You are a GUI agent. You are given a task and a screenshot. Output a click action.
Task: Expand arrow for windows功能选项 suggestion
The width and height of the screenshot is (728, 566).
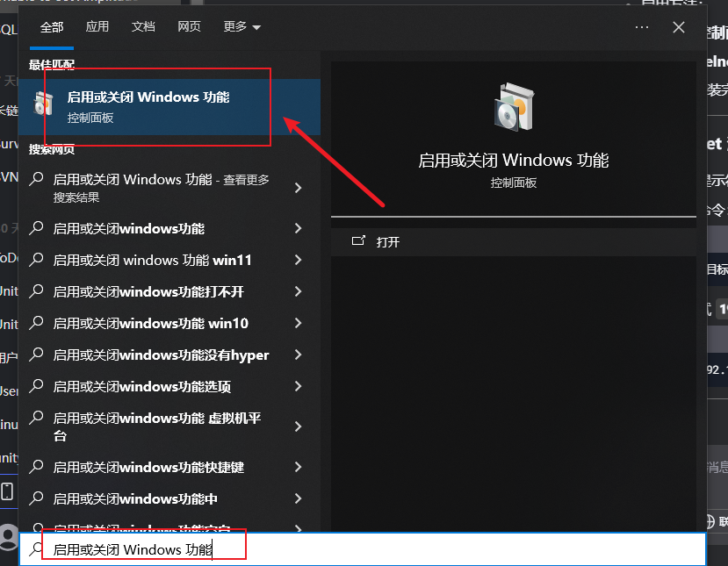point(298,386)
